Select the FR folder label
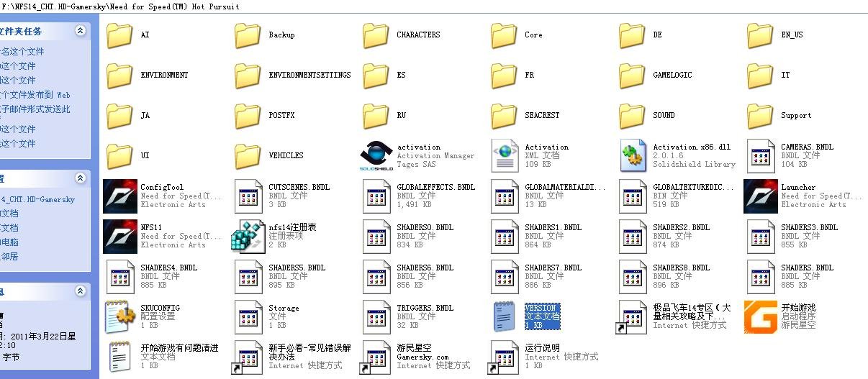868x379 pixels. coord(529,75)
